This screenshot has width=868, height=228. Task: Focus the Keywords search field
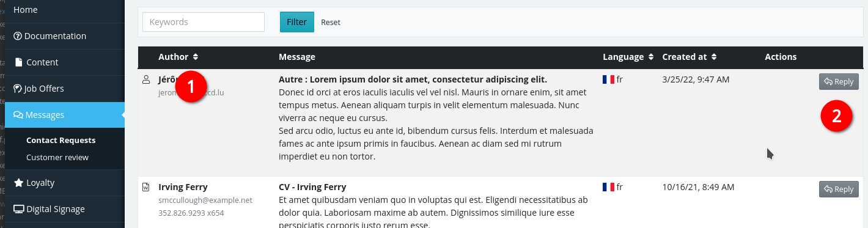(204, 22)
